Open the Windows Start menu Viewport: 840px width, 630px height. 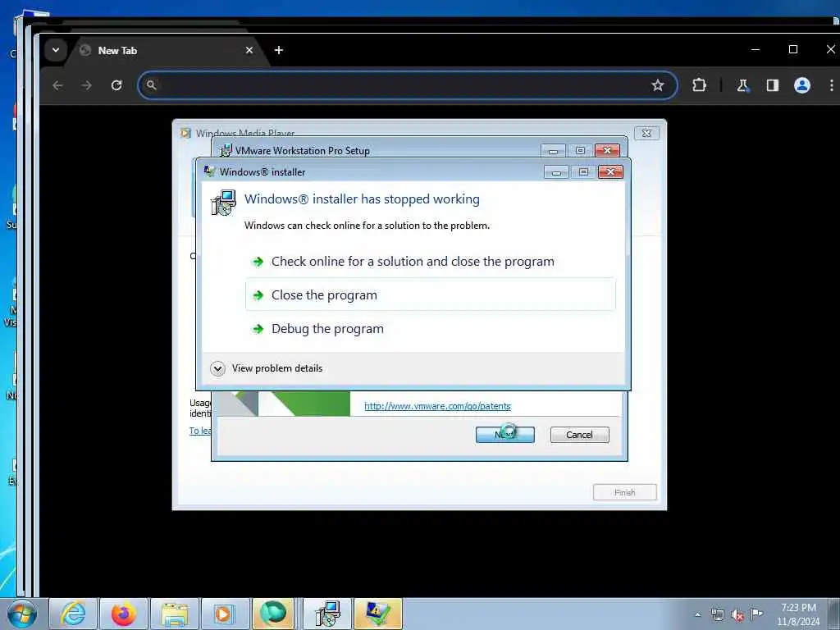[22, 614]
